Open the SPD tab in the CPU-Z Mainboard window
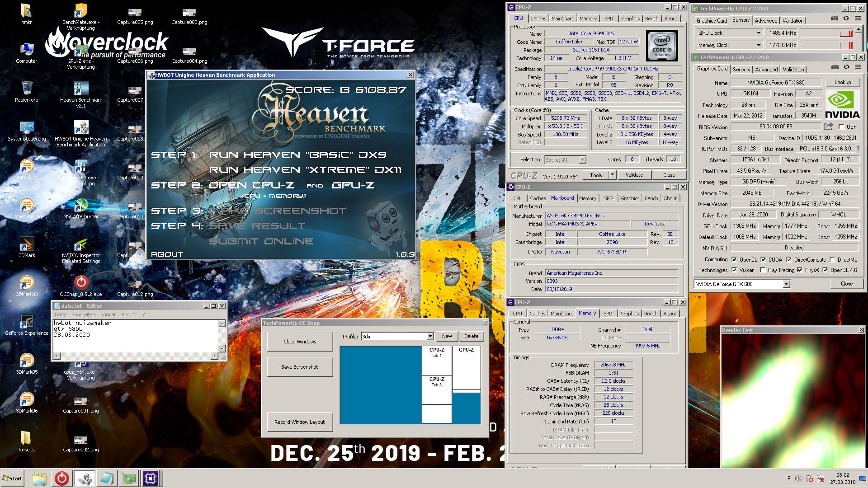868x488 pixels. coord(609,198)
